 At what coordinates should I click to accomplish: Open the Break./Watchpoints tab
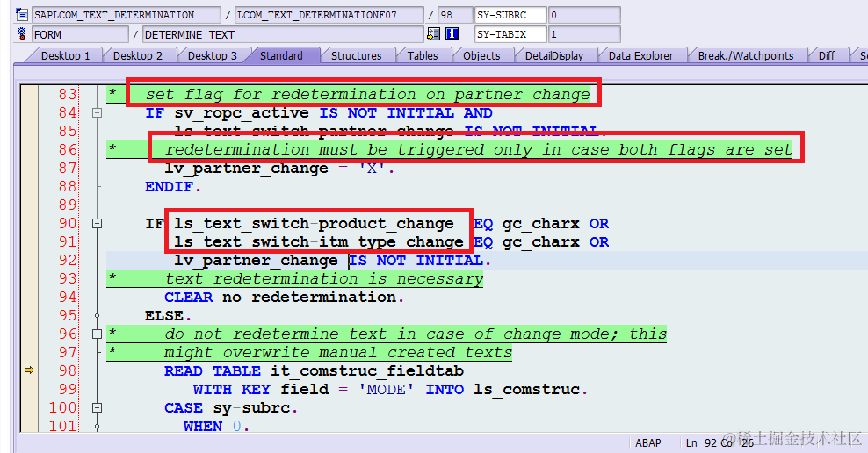(x=746, y=56)
